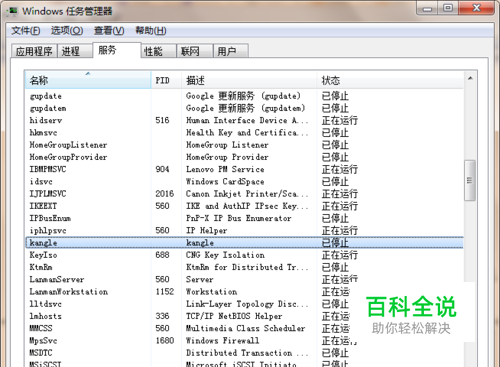This screenshot has height=367, width=500.
Task: Select the IPBusEnum service row
Action: pos(244,218)
